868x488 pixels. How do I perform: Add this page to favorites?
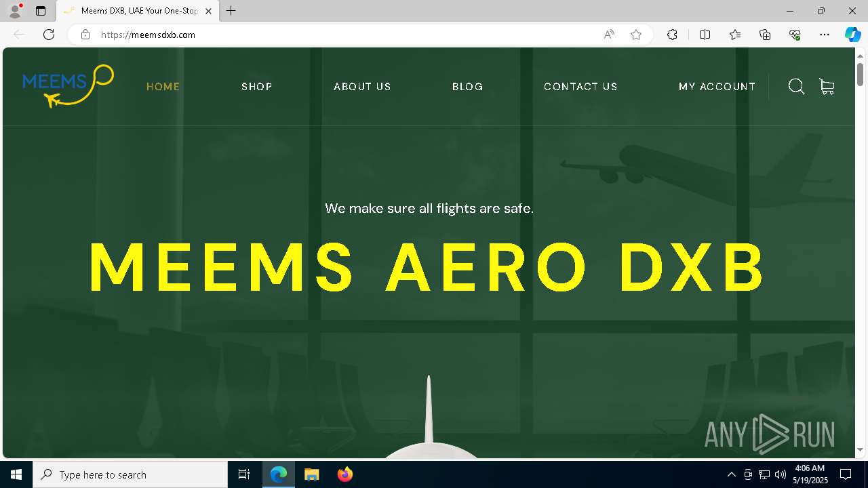point(636,35)
